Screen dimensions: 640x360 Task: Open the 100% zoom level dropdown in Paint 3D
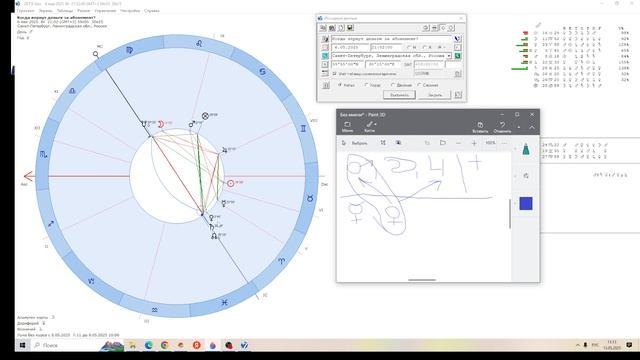coord(490,143)
